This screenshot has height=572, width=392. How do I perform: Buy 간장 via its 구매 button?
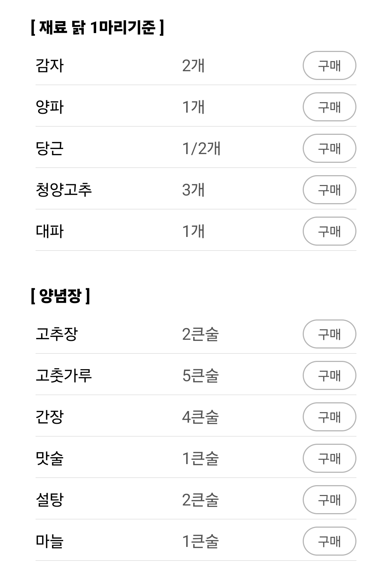[x=329, y=417]
